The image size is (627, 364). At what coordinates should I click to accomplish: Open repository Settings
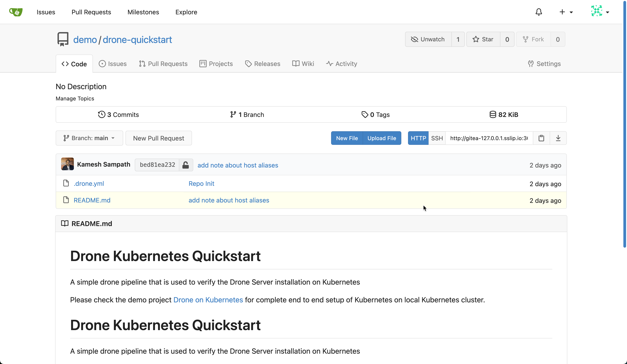pyautogui.click(x=544, y=64)
